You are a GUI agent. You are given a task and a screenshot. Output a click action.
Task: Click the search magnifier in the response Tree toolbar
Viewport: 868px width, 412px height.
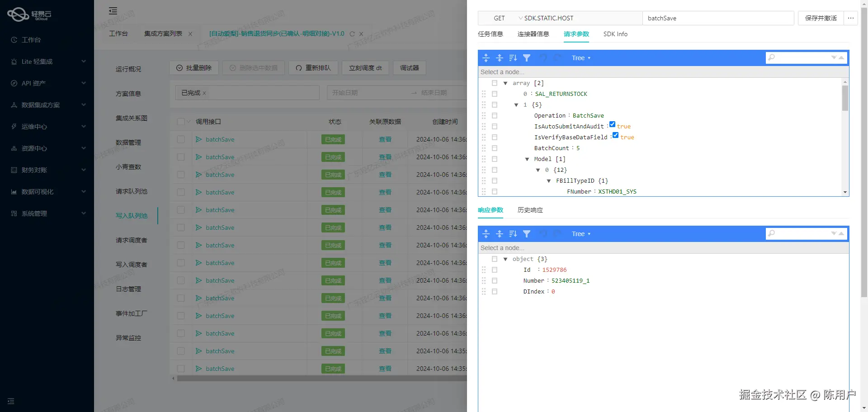[x=772, y=233]
